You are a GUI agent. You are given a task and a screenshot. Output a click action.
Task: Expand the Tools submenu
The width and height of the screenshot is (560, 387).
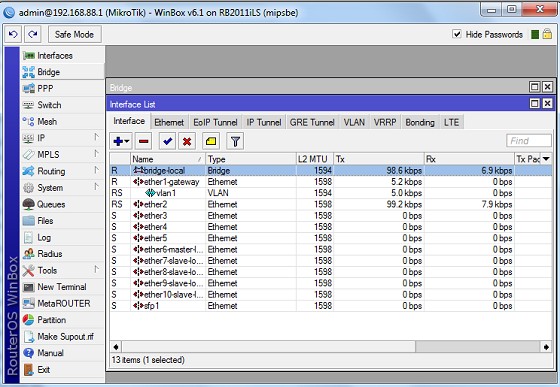[x=62, y=271]
